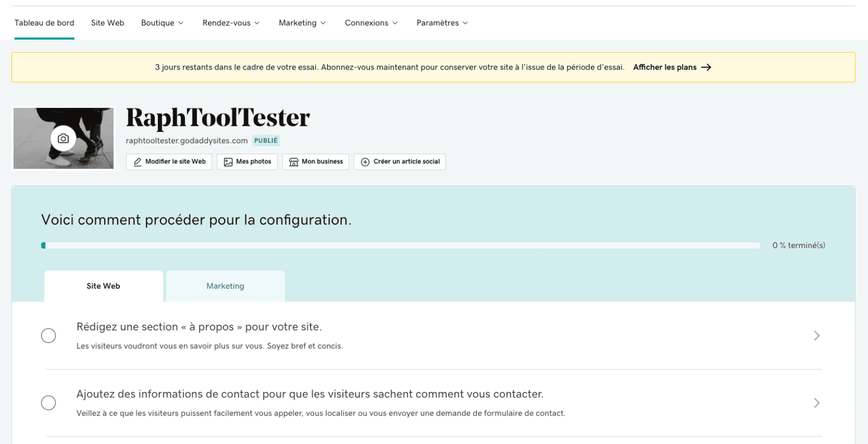Open the Mes photos button
868x444 pixels.
pyautogui.click(x=247, y=162)
